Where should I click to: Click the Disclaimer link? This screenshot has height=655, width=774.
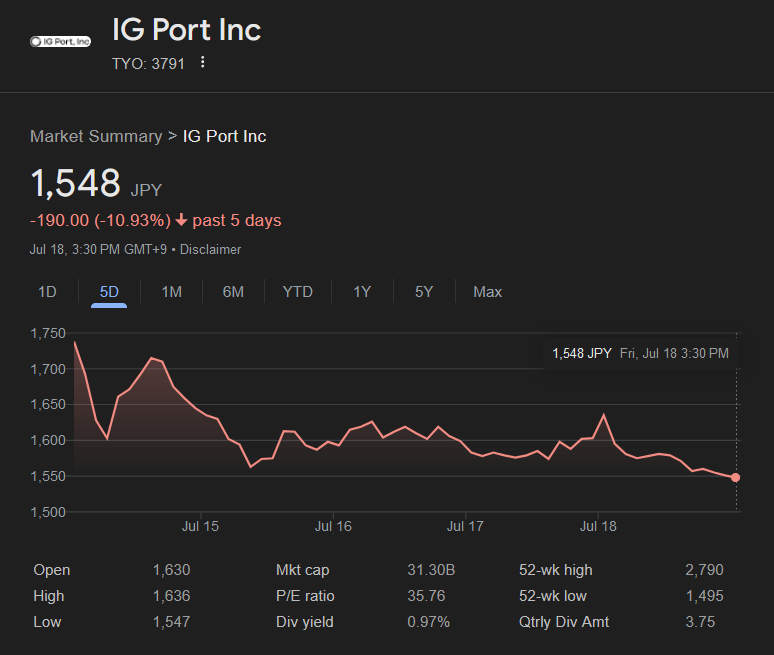tap(210, 249)
